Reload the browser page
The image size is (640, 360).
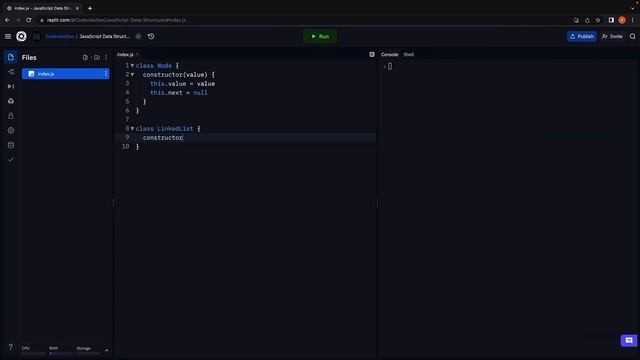click(x=29, y=20)
